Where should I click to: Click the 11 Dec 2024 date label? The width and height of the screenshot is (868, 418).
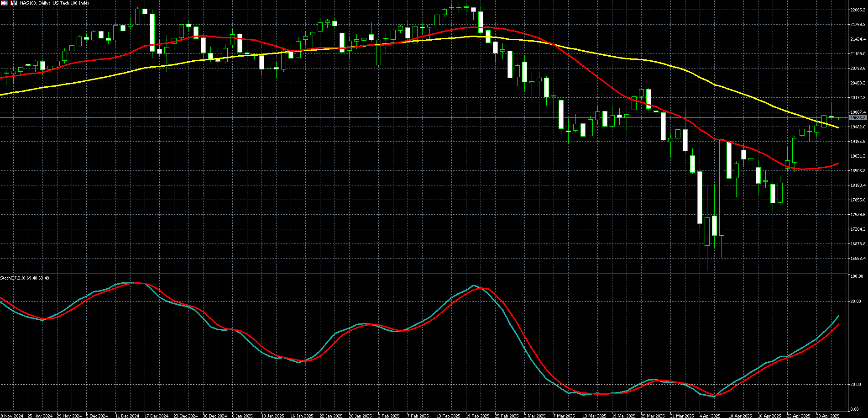[x=127, y=416]
